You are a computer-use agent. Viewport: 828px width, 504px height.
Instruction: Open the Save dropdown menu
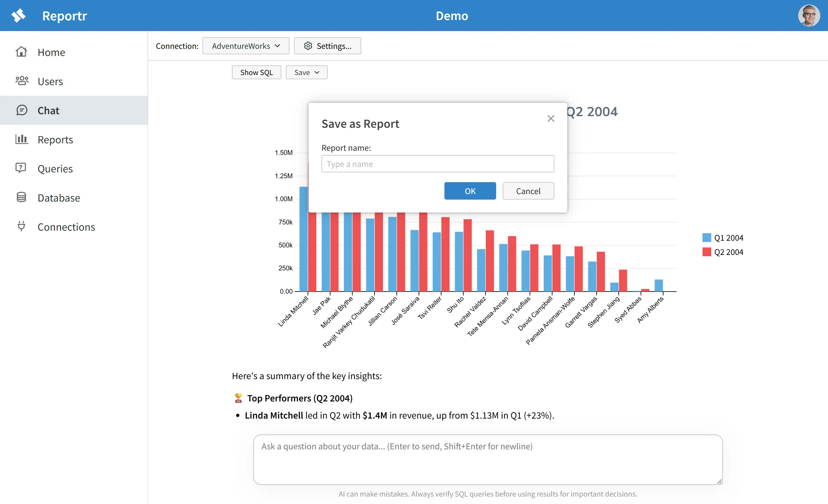tap(307, 72)
